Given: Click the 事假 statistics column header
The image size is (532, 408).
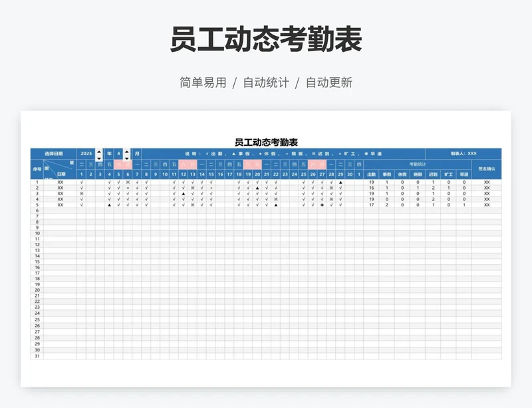Looking at the screenshot, I should (387, 174).
